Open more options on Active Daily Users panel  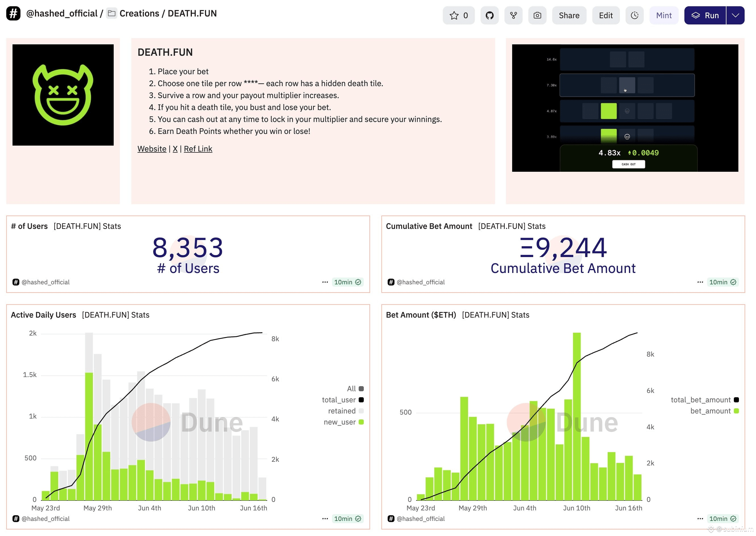[x=325, y=518]
